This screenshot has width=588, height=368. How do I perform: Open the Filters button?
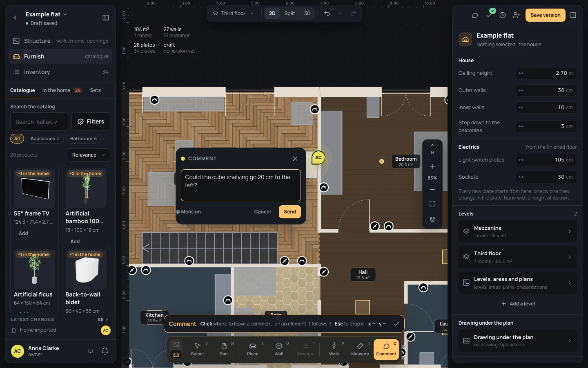pos(91,121)
